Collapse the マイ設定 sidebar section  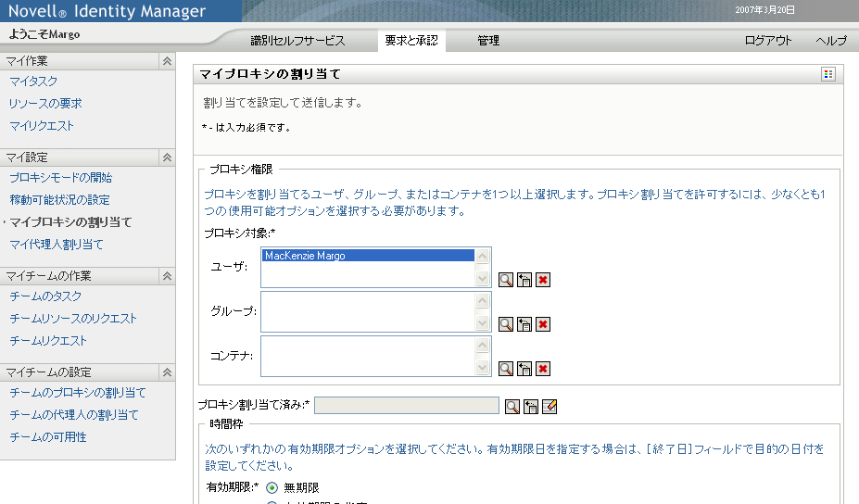pyautogui.click(x=167, y=157)
